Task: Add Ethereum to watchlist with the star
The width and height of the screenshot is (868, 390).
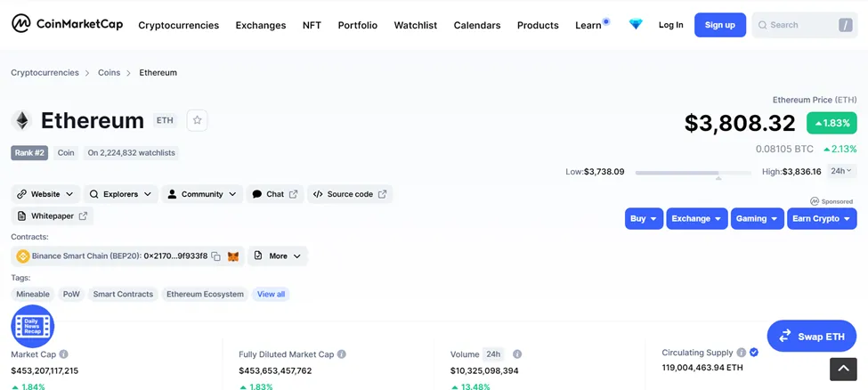Action: point(197,120)
